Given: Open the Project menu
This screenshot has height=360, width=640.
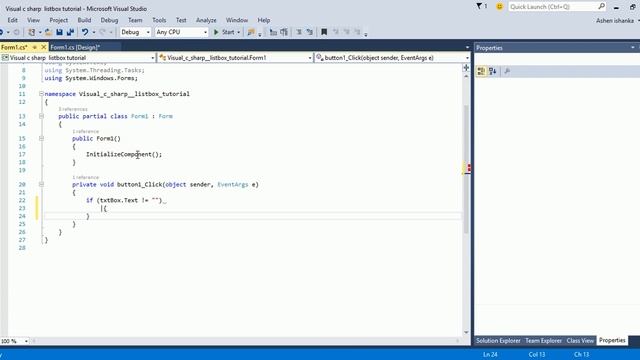Looking at the screenshot, I should 59,20.
